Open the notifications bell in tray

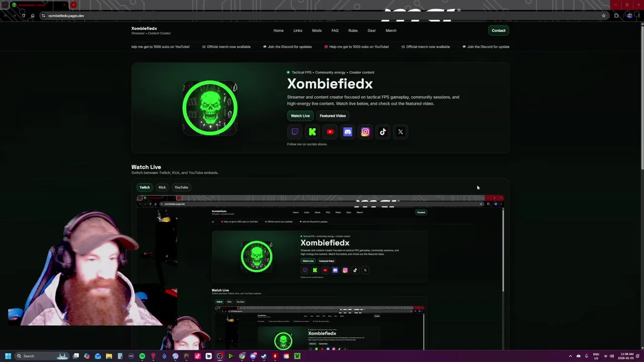coord(637,356)
